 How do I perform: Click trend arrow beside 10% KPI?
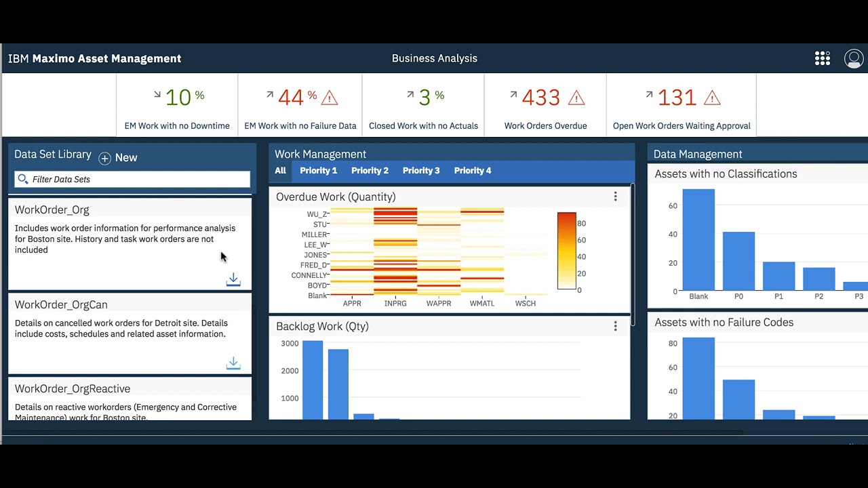157,94
